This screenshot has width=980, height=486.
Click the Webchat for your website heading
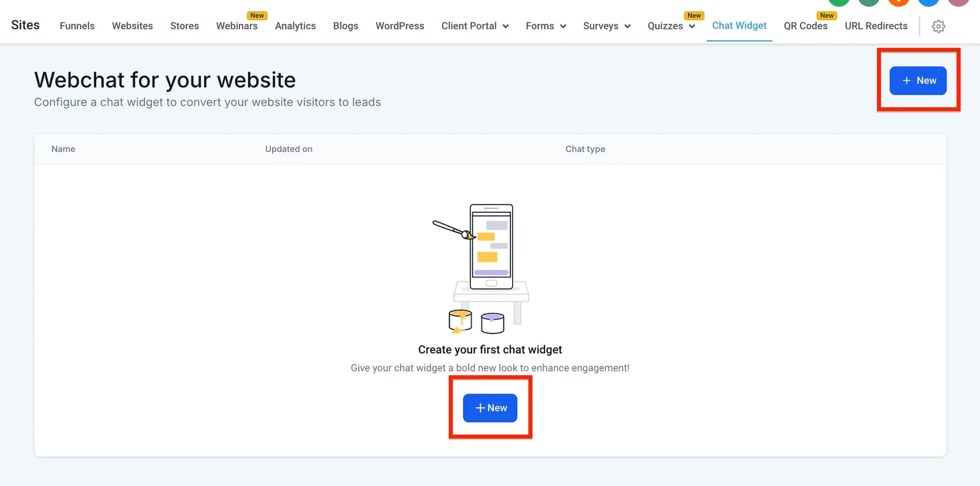[x=165, y=80]
